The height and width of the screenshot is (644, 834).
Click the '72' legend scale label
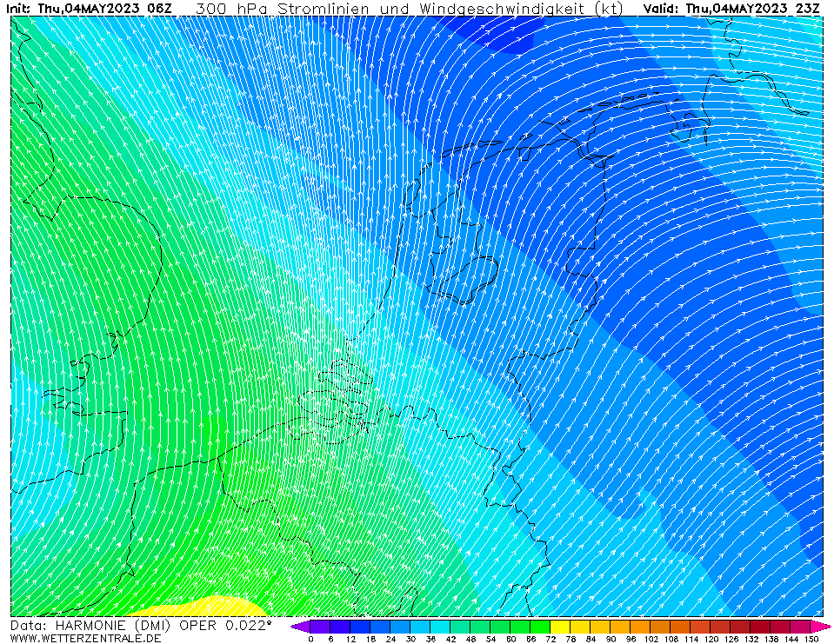click(x=551, y=639)
